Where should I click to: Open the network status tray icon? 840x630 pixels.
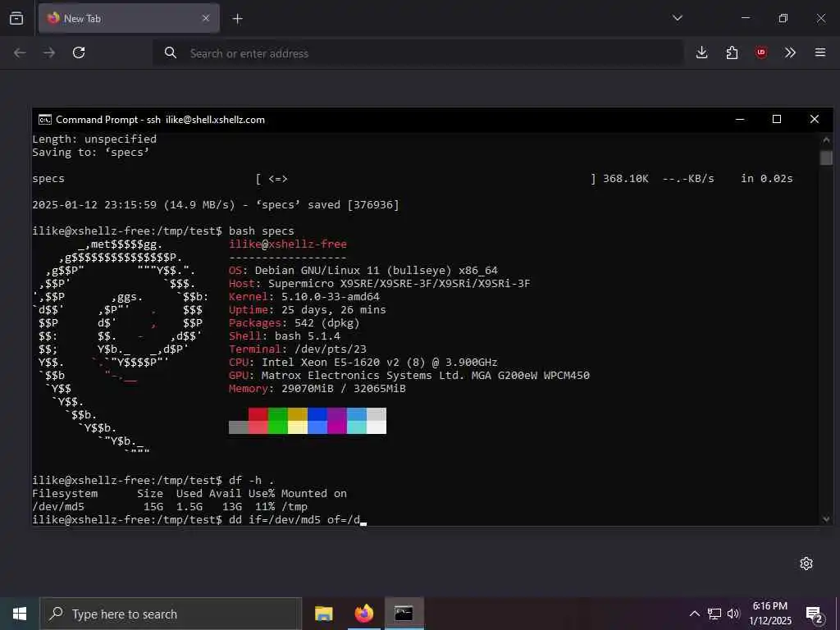click(x=714, y=614)
